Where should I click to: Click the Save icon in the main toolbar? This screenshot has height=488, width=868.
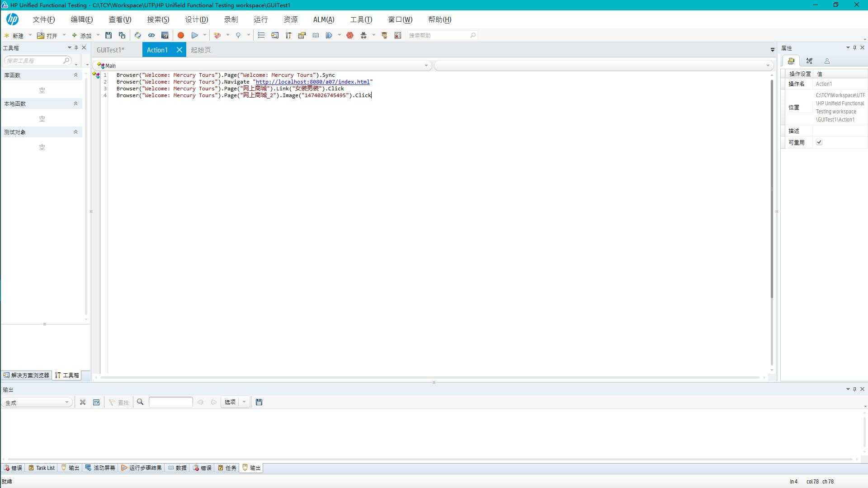pyautogui.click(x=108, y=35)
